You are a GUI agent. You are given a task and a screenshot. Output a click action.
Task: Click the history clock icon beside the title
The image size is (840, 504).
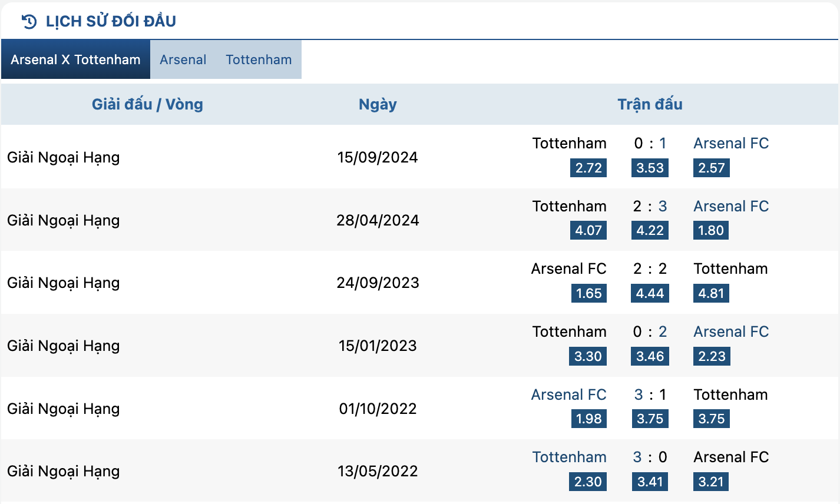[29, 22]
